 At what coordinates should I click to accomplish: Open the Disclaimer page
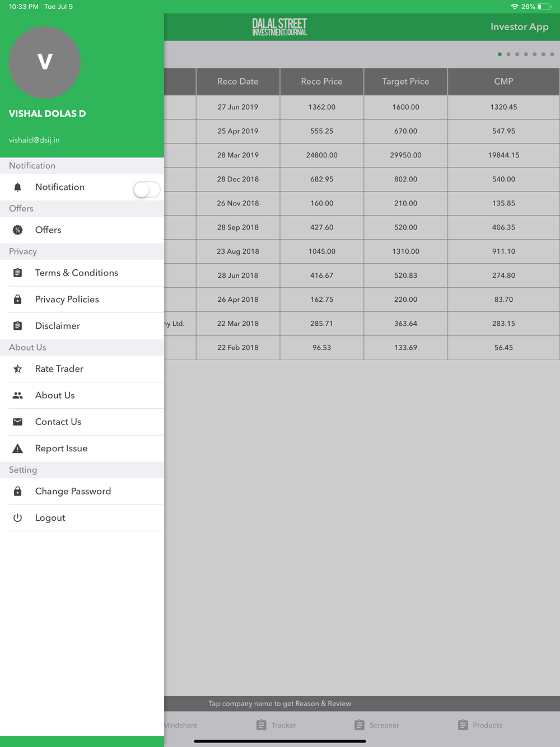[x=82, y=326]
